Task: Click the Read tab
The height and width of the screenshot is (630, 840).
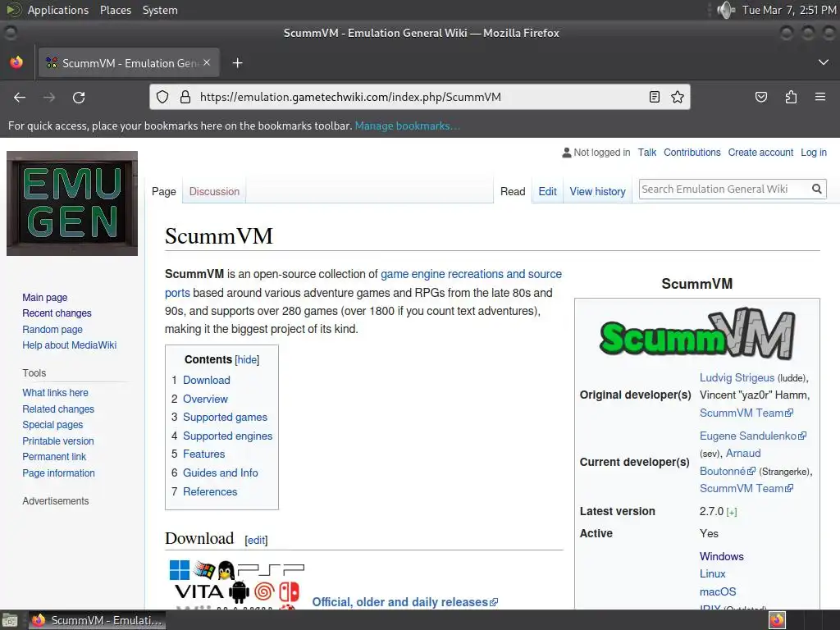Action: point(513,191)
